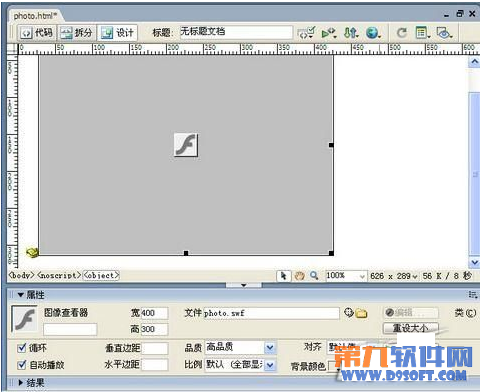Image resolution: width=480 pixels, height=392 pixels.
Task: Click the Visual aids eye icon
Action: tap(444, 33)
